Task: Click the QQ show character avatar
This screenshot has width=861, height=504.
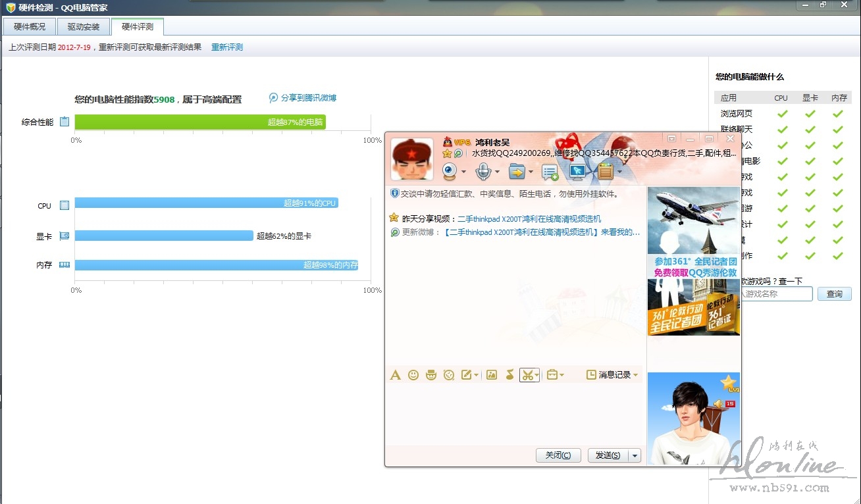Action: pyautogui.click(x=694, y=418)
